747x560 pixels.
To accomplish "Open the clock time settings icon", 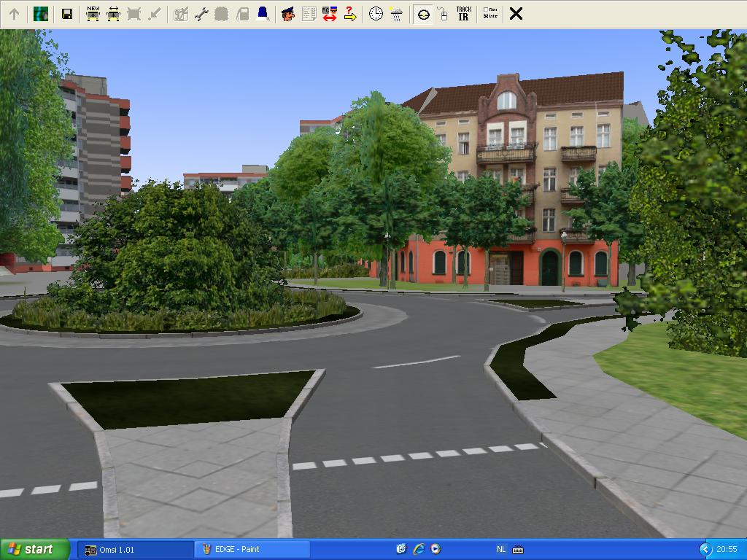I will coord(376,13).
